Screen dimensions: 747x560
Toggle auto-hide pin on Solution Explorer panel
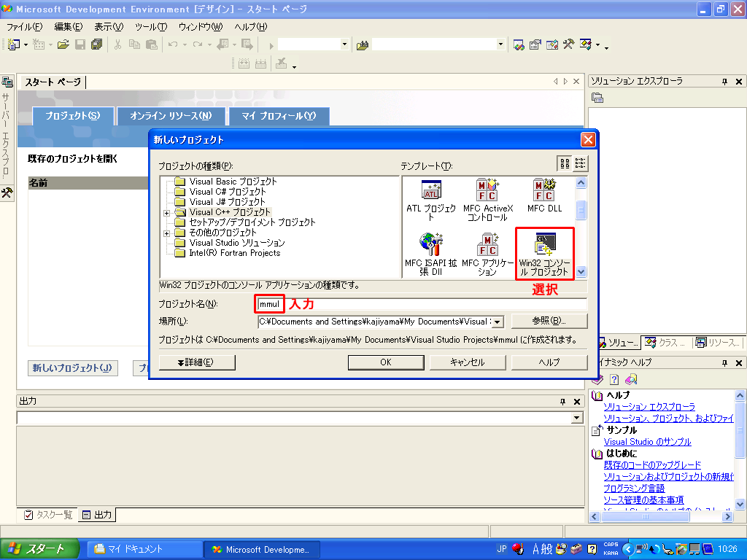click(724, 82)
